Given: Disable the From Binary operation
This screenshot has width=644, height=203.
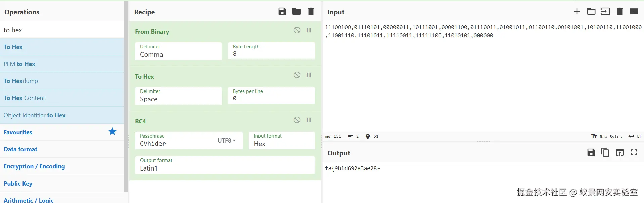Looking at the screenshot, I should coord(297,30).
